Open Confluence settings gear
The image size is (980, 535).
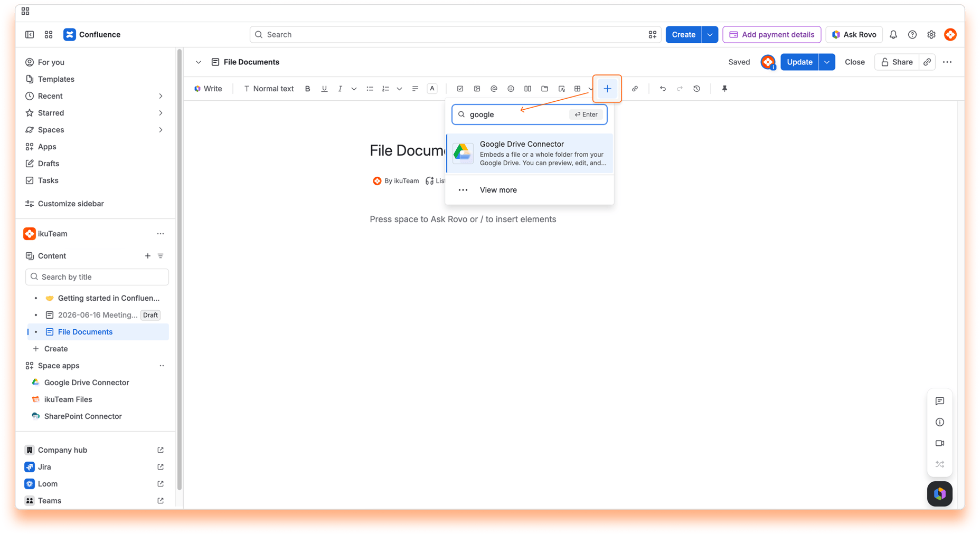click(x=931, y=34)
